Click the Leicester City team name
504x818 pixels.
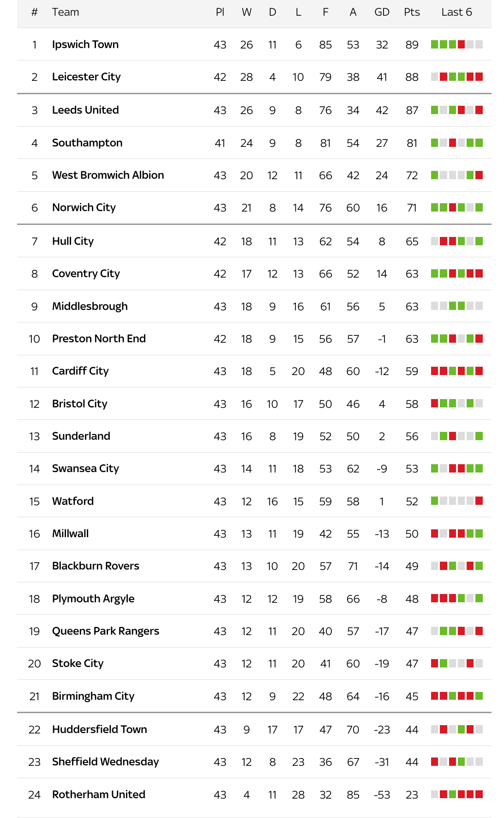(x=86, y=77)
